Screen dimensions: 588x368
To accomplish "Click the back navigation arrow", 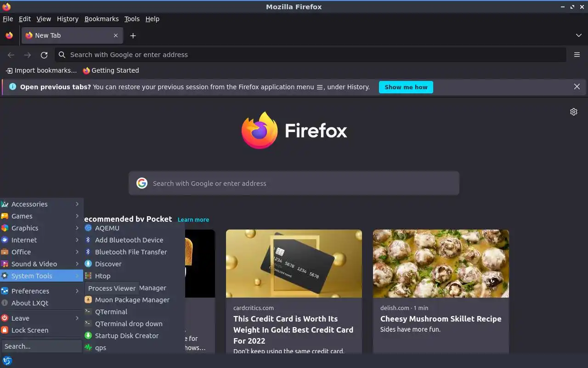I will 11,55.
